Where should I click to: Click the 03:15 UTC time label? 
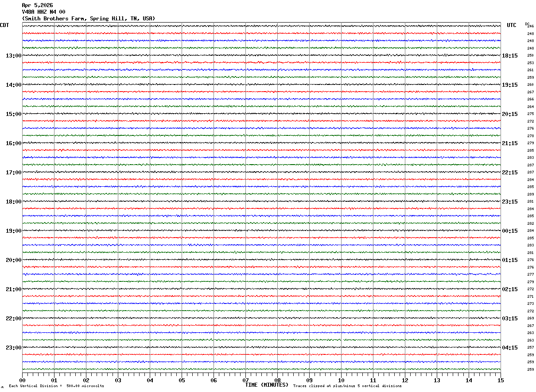click(510, 319)
